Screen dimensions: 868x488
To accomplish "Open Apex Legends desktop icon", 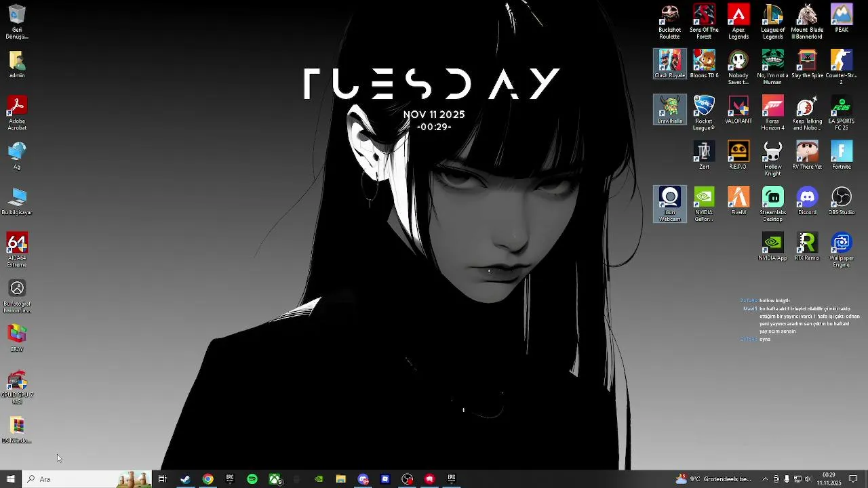I will click(x=738, y=22).
